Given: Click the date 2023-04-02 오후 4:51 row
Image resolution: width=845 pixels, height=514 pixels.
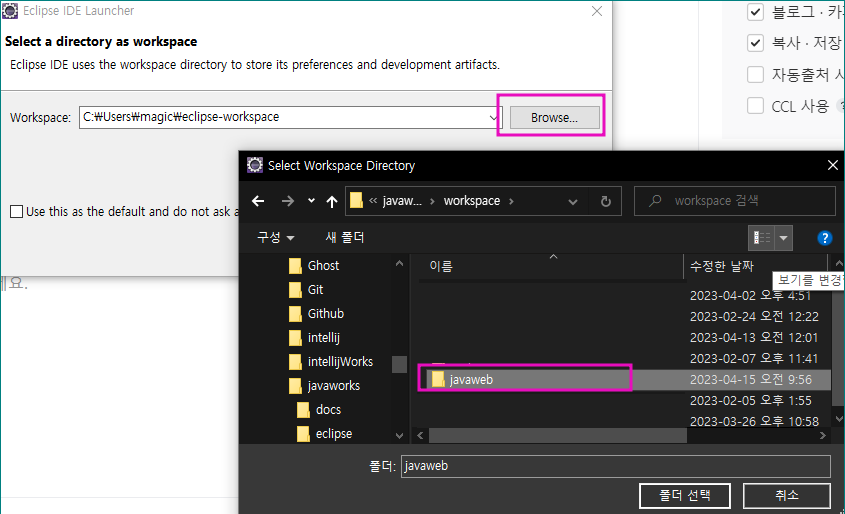Looking at the screenshot, I should coord(750,296).
